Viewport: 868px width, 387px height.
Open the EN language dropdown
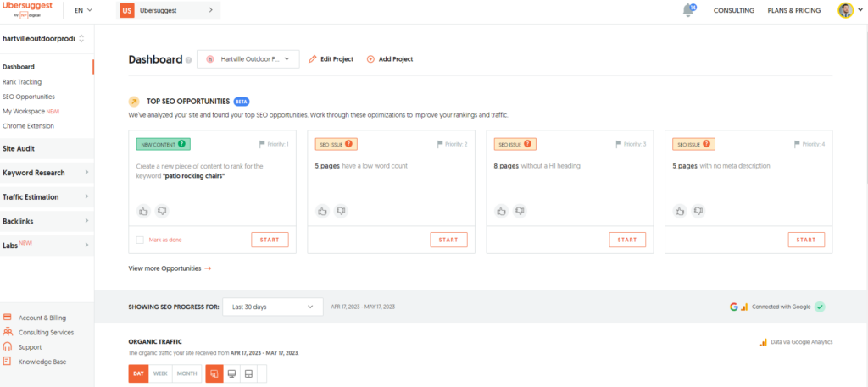point(84,10)
